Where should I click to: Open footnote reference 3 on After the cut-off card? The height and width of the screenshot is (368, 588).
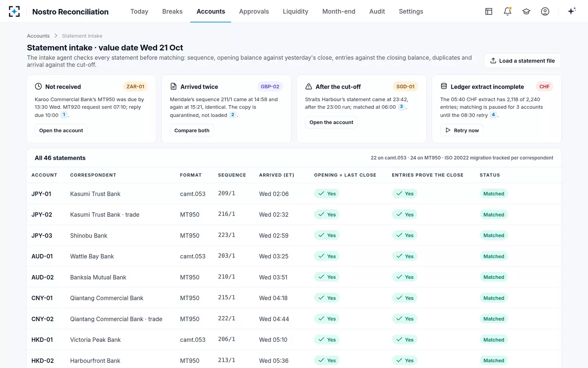click(x=401, y=107)
